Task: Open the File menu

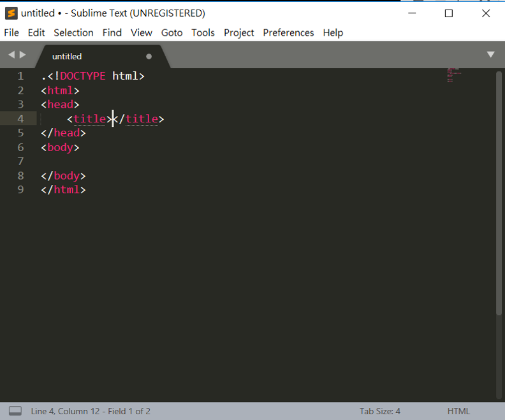Action: (11, 33)
